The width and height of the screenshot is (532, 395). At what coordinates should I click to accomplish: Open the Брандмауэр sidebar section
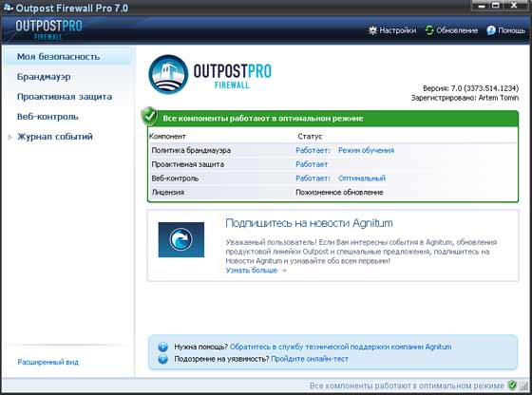click(44, 77)
